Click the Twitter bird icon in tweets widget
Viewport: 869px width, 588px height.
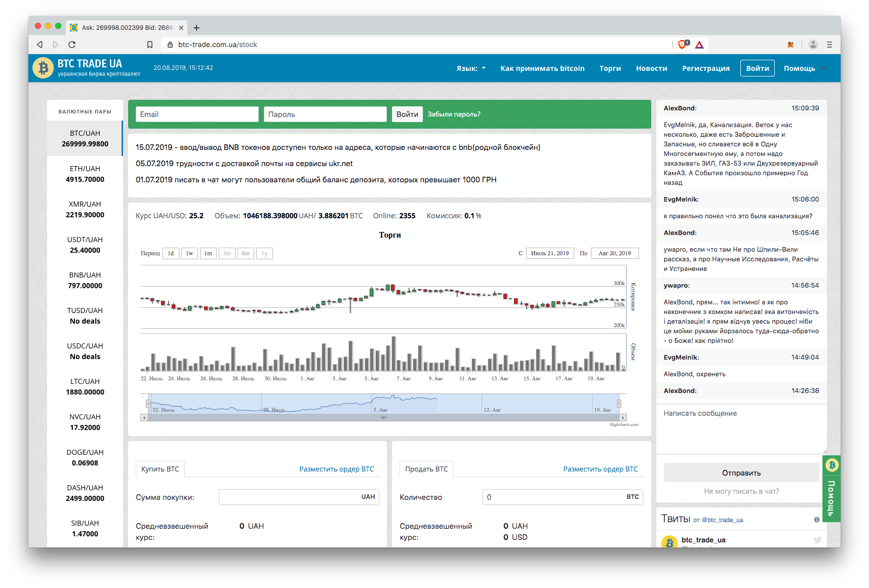click(817, 540)
